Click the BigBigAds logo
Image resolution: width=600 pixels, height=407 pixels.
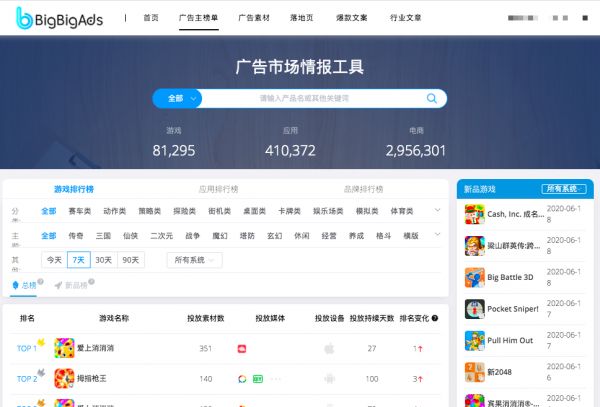[59, 18]
